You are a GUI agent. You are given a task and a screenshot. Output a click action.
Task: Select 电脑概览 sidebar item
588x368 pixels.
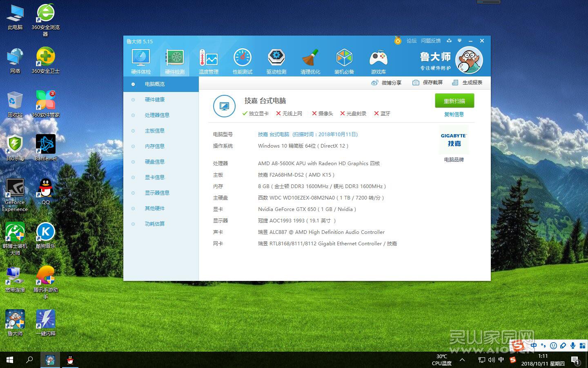[161, 84]
